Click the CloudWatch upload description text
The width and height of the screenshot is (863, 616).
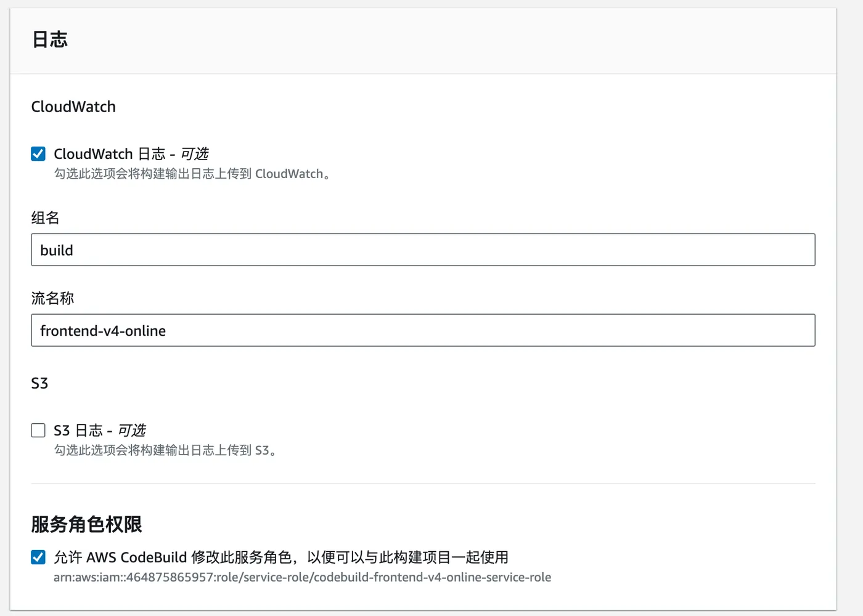pyautogui.click(x=192, y=174)
